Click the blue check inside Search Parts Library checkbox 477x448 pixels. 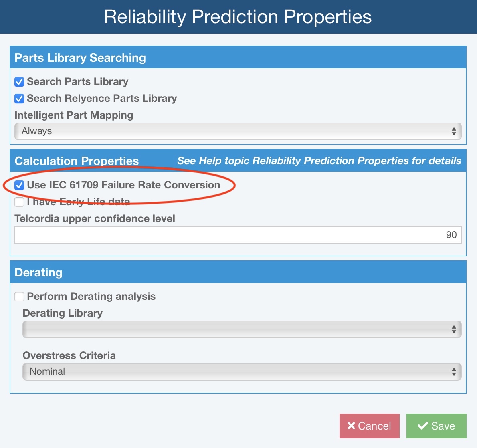click(x=19, y=82)
